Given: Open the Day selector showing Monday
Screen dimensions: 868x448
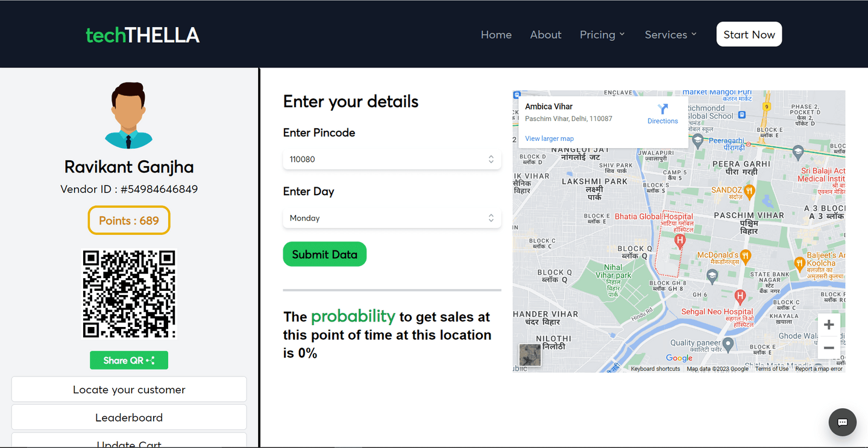Looking at the screenshot, I should [392, 218].
